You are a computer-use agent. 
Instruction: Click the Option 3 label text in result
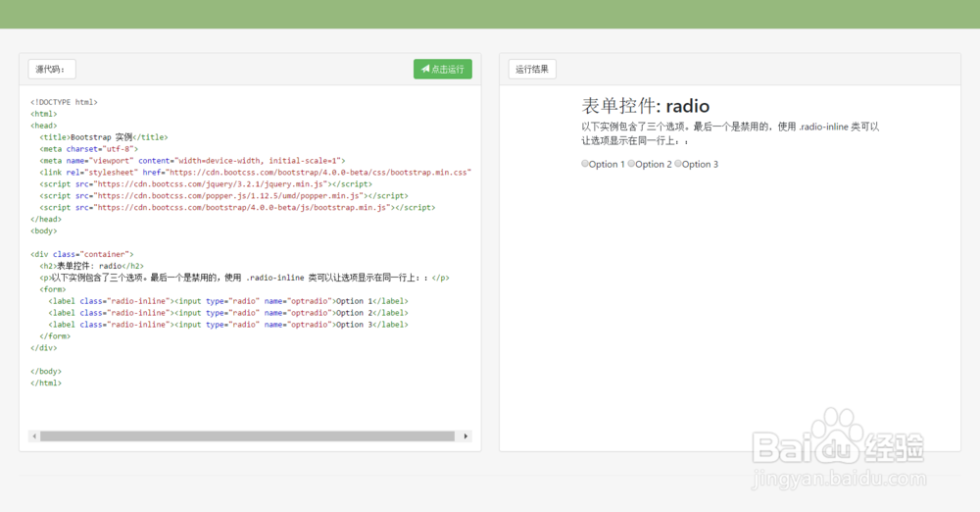700,164
